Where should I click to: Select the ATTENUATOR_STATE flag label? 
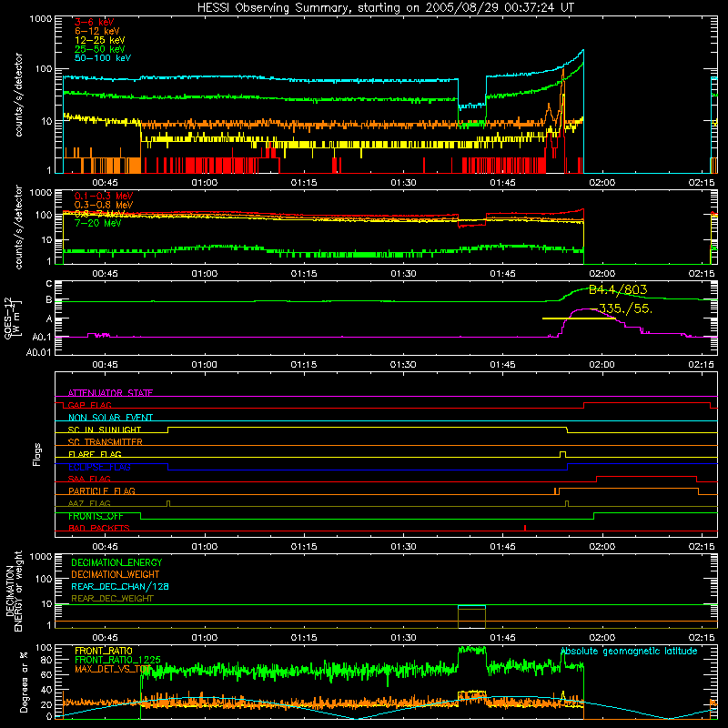[110, 393]
